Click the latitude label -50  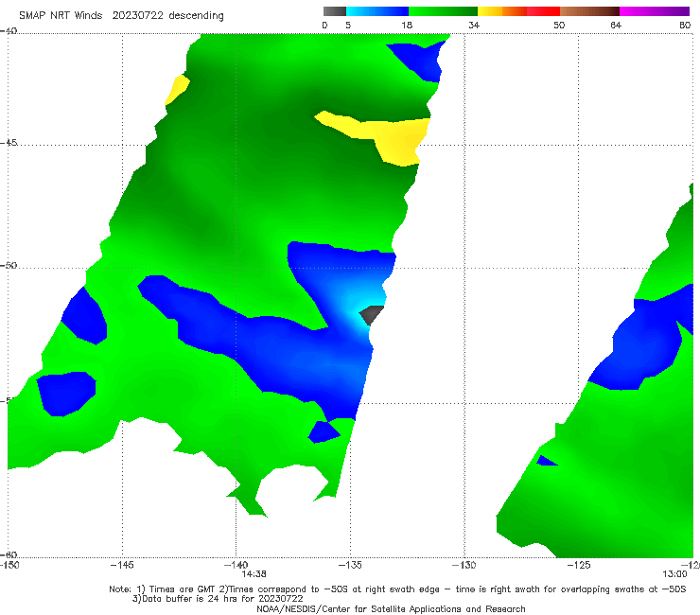click(9, 265)
